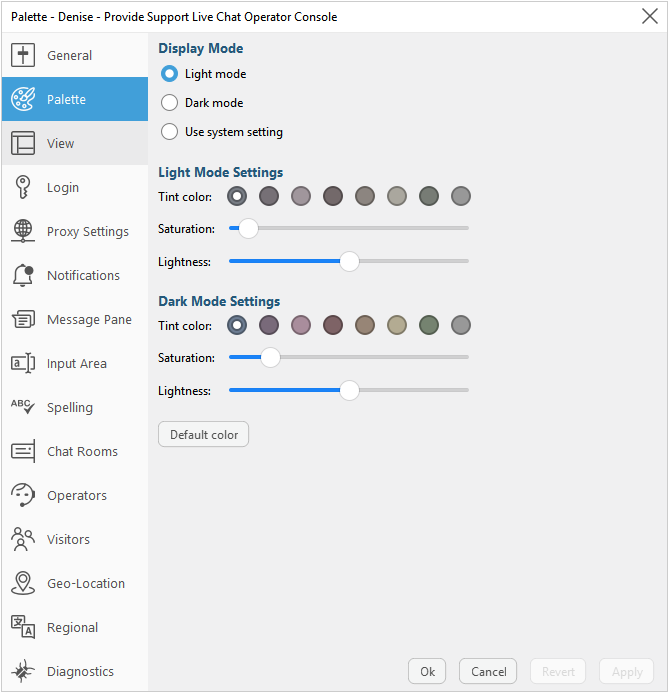The image size is (669, 693).
Task: Click the View layout icon
Action: [23, 143]
